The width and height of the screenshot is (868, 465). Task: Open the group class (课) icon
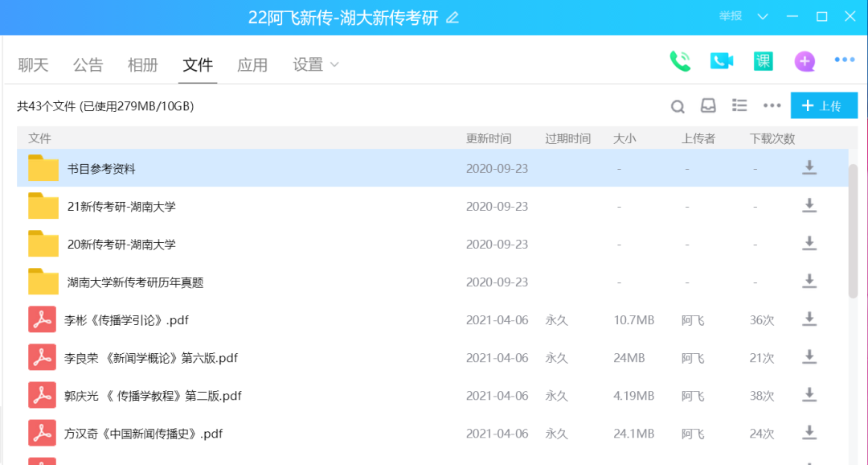click(x=763, y=61)
